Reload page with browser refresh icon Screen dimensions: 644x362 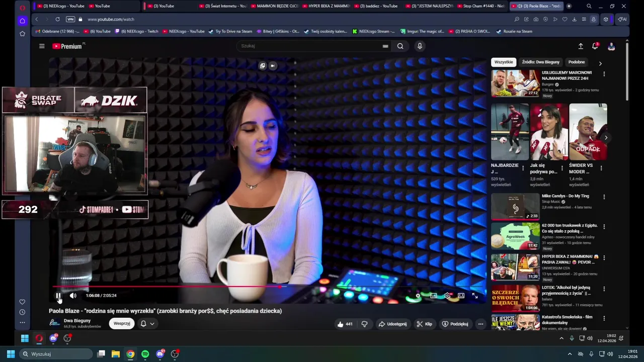(x=58, y=19)
